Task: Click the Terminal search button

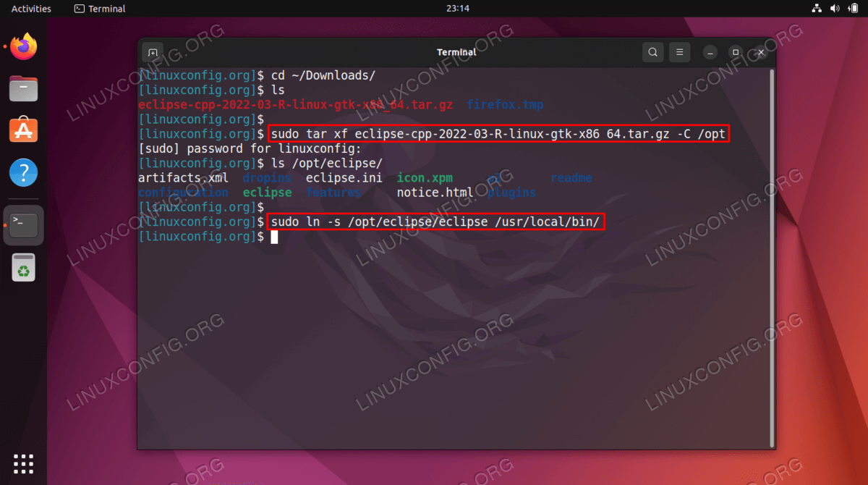Action: point(653,52)
